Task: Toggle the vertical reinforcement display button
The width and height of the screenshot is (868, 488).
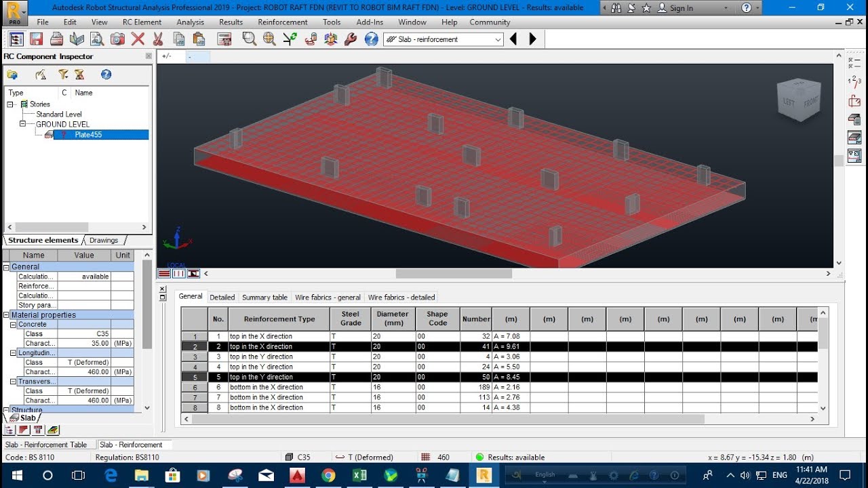Action: (x=179, y=273)
